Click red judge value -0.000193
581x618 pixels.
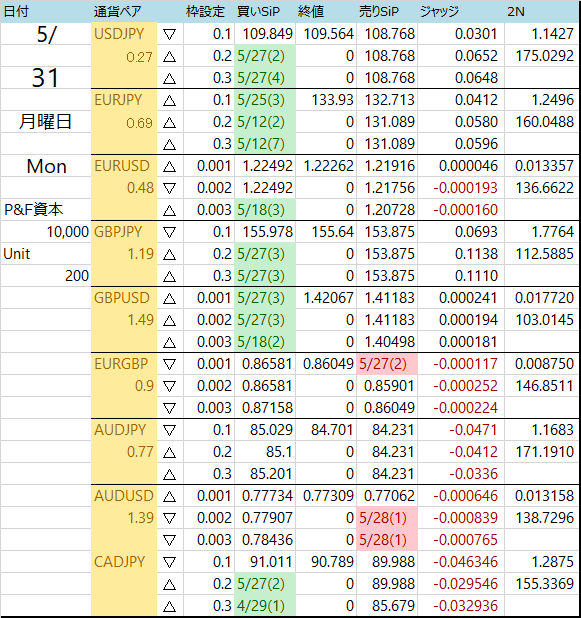[461, 188]
